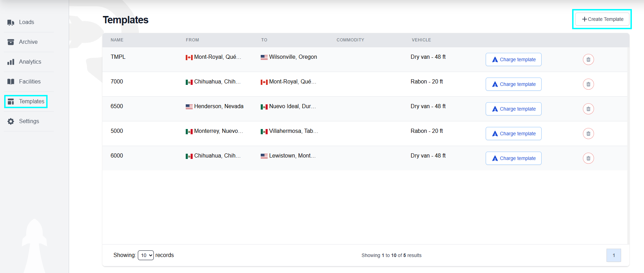Screen dimensions: 644x273
Task: Click the Archive box icon
Action: pos(11,42)
